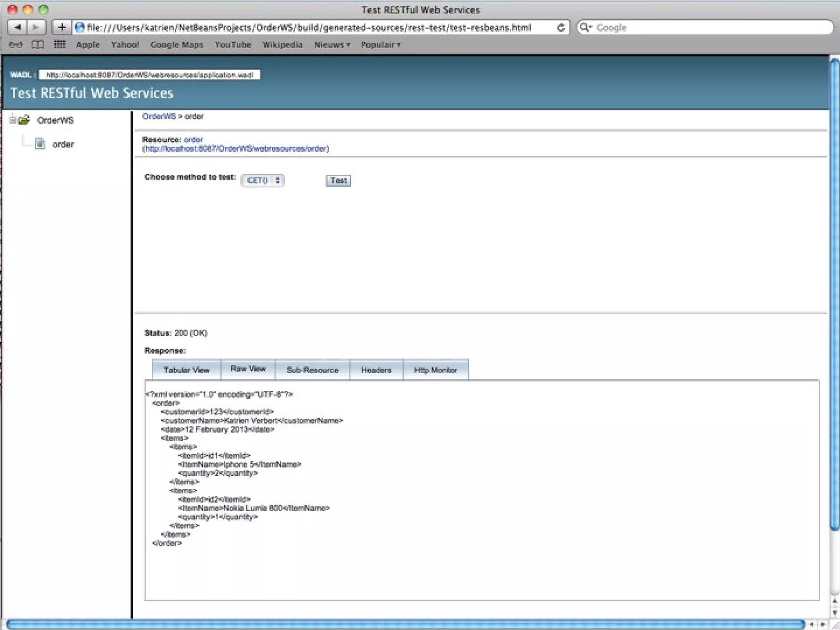Click the browser forward arrow button
The image size is (840, 630).
[36, 27]
